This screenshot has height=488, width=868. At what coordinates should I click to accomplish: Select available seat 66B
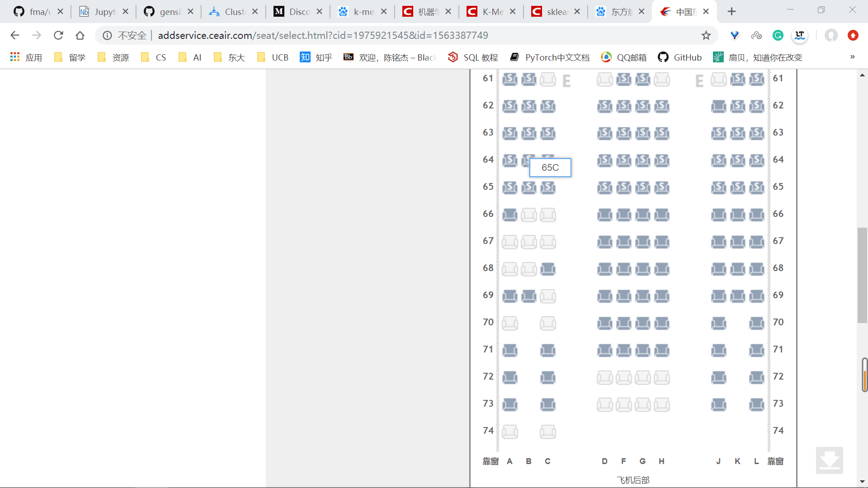(528, 215)
